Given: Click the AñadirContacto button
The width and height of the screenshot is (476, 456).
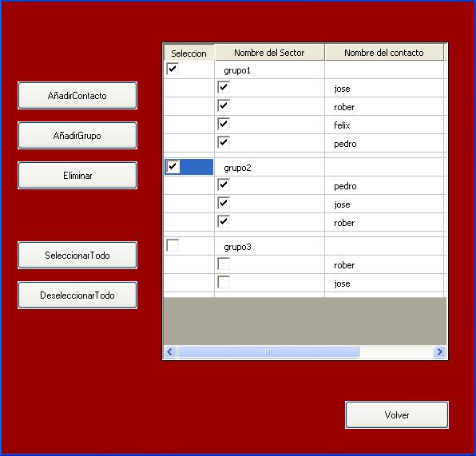Looking at the screenshot, I should pos(77,96).
